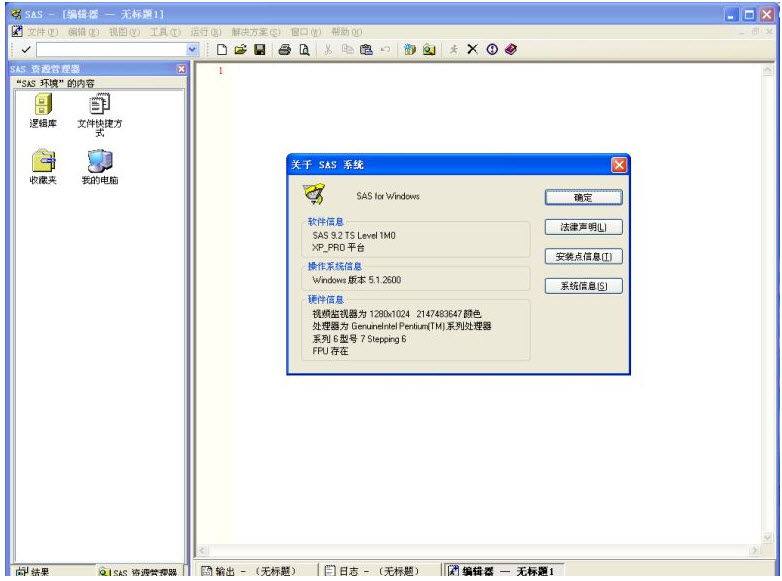Switch to the 日志 window tab

coord(372,571)
